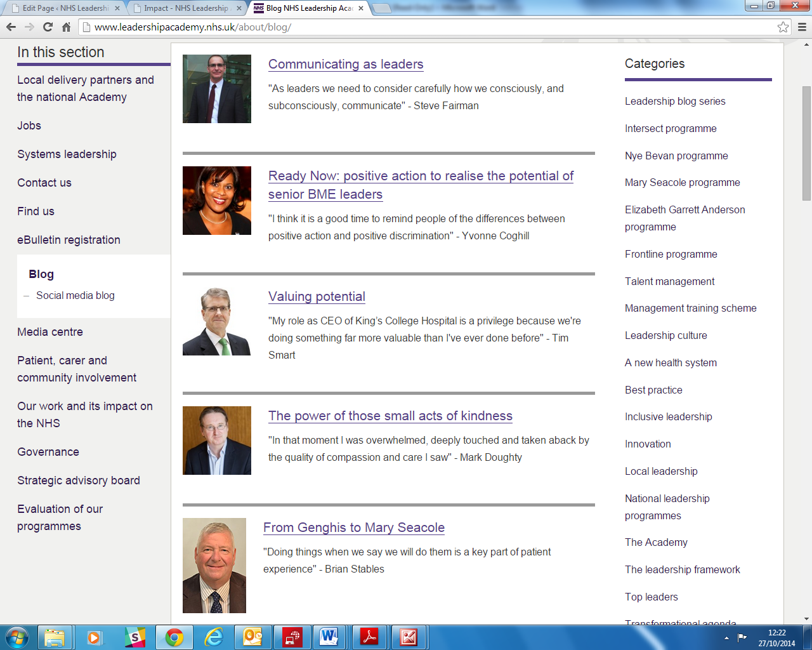Click the page vertical scrollbar thumb
Viewport: 812px width, 650px height.
(806, 143)
